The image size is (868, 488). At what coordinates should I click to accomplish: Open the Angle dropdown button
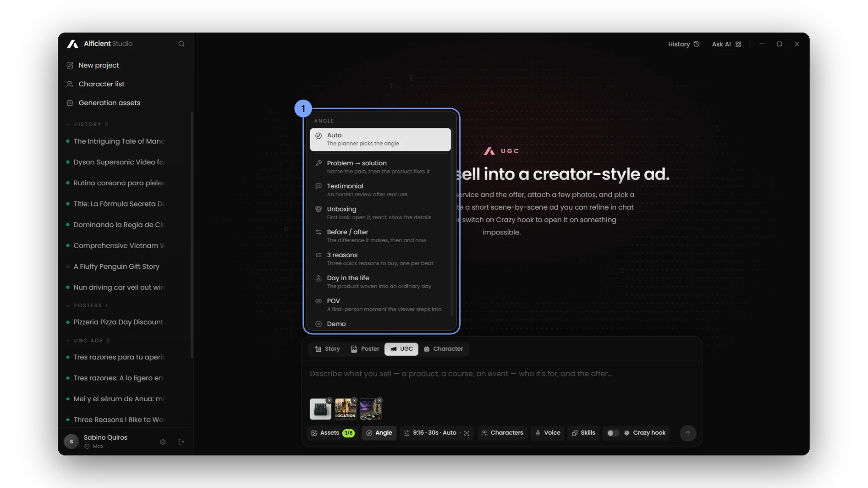coord(379,433)
